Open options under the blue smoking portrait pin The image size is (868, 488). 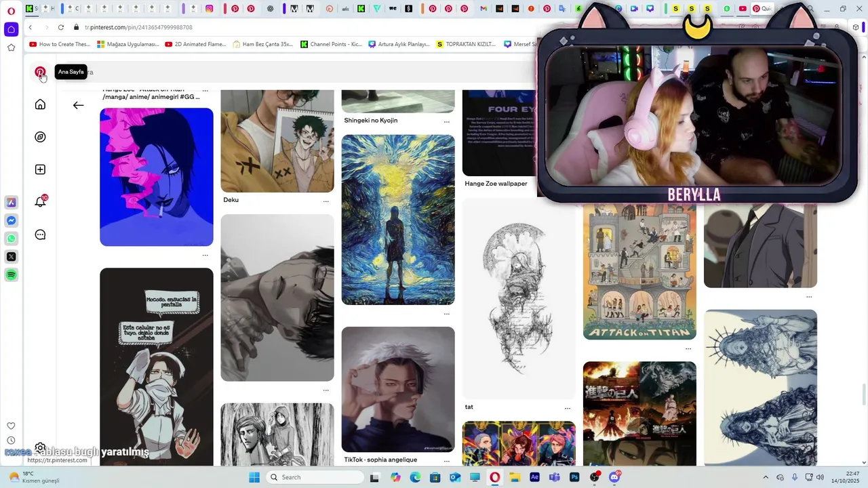click(205, 256)
